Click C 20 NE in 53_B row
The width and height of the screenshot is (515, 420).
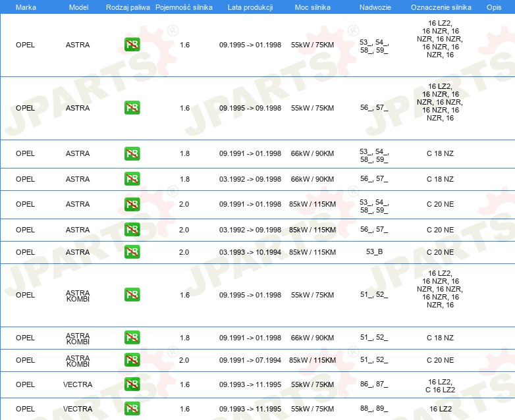pyautogui.click(x=440, y=252)
